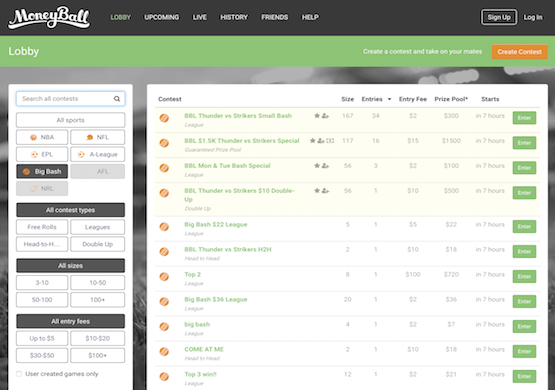555x390 pixels.
Task: Sort contests by Starts column
Action: coord(490,99)
